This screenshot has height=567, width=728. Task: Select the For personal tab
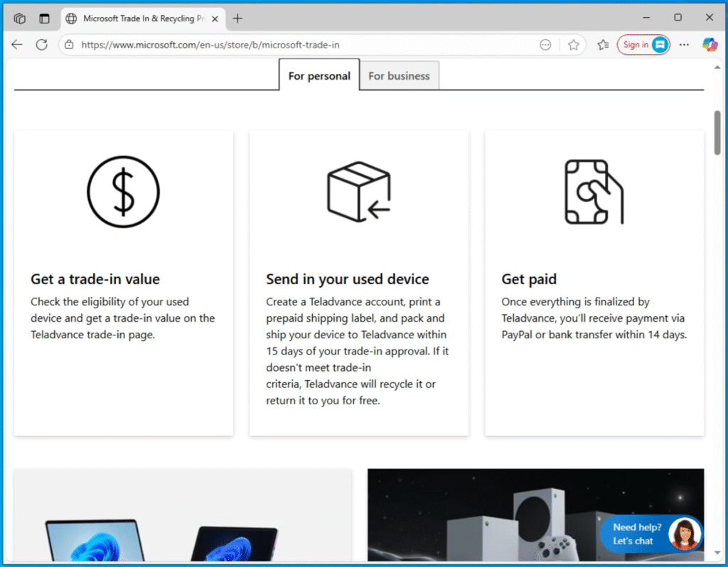pos(318,75)
